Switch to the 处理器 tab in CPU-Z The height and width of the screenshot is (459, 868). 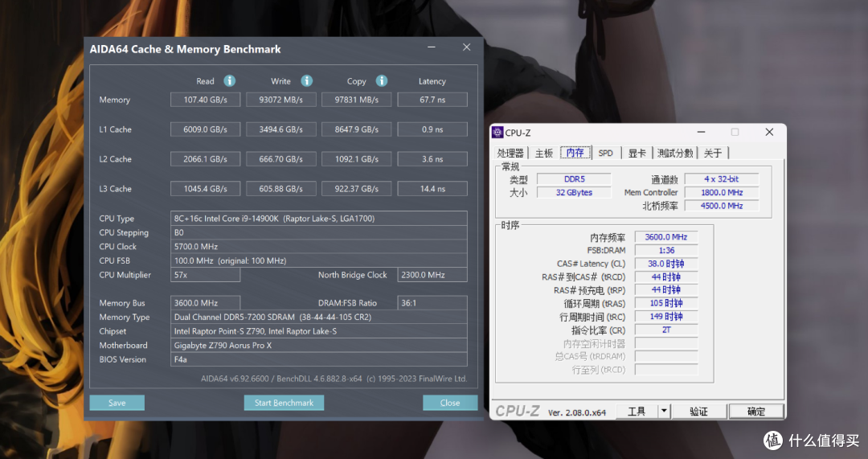pyautogui.click(x=510, y=154)
